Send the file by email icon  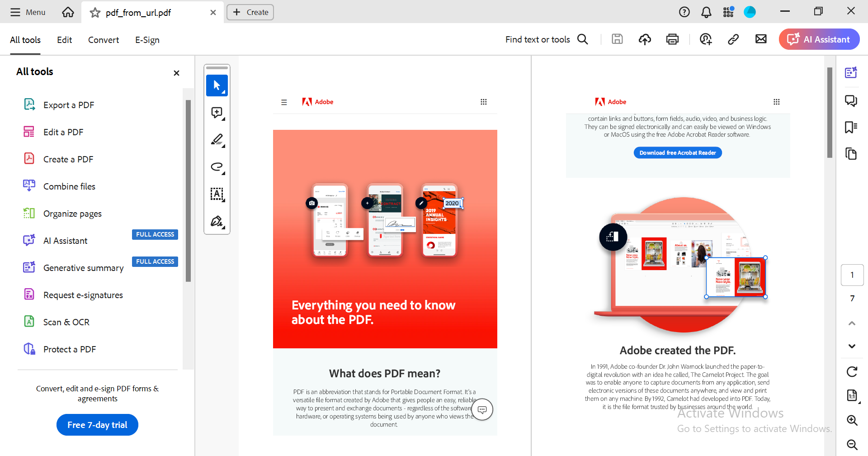[761, 39]
